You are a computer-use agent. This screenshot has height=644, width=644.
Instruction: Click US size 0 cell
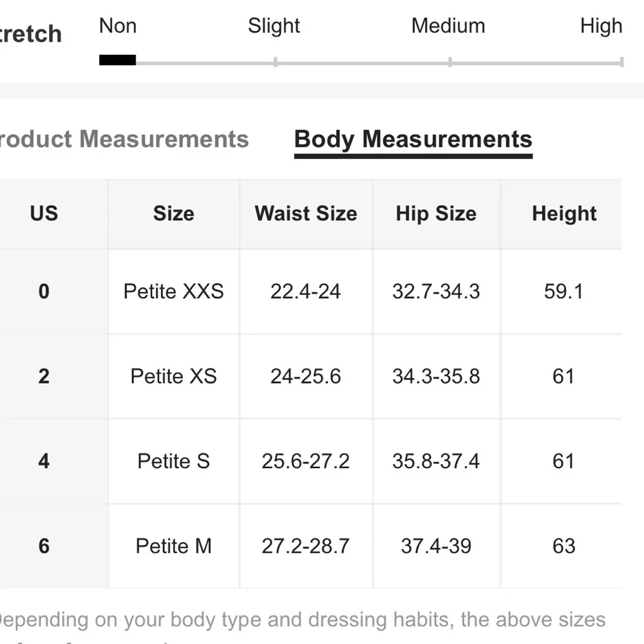click(43, 291)
